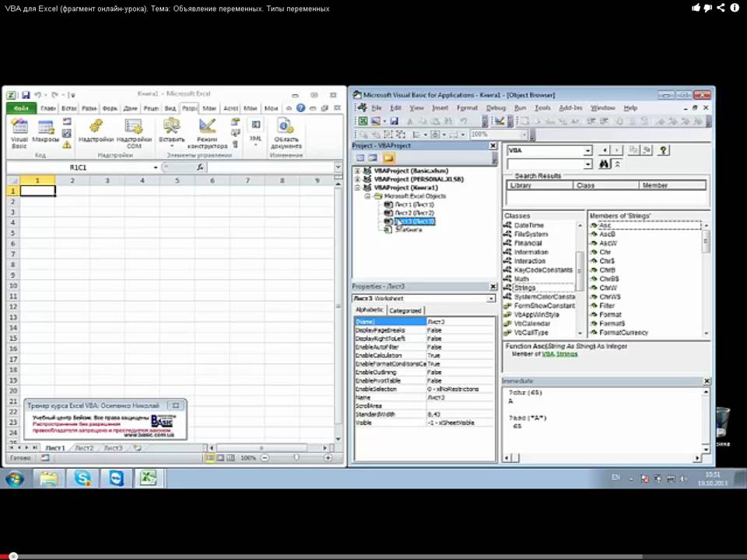Viewport: 747px width, 560px height.
Task: Open XML ribbon dropdown
Action: 256,145
